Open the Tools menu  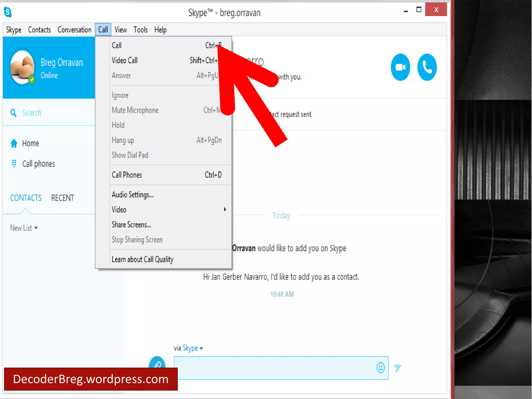pos(141,30)
